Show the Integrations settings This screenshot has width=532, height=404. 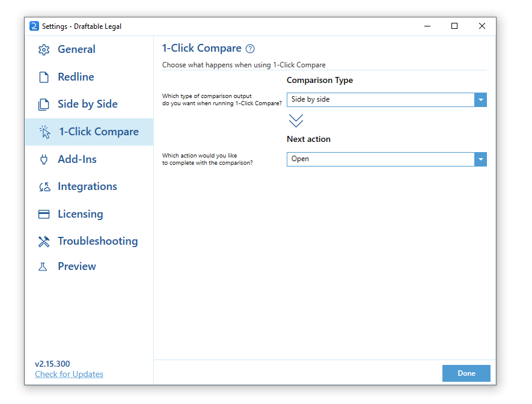[89, 186]
